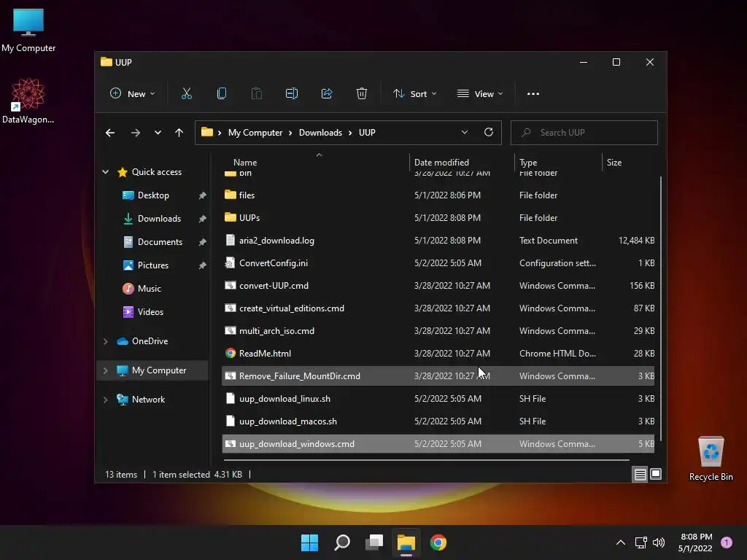This screenshot has width=747, height=560.
Task: Expand Network in navigation pane
Action: [105, 400]
